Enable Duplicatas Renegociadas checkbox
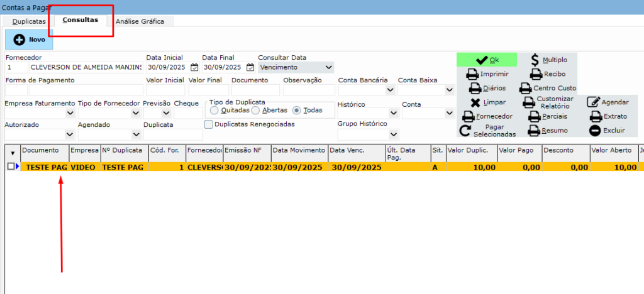The image size is (644, 294). click(208, 124)
